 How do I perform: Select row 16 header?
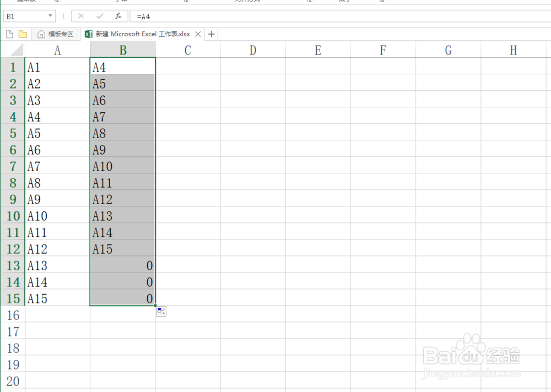coord(13,314)
